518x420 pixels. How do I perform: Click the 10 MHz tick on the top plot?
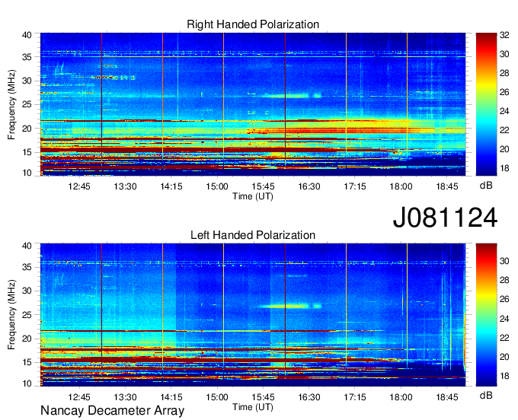[27, 173]
